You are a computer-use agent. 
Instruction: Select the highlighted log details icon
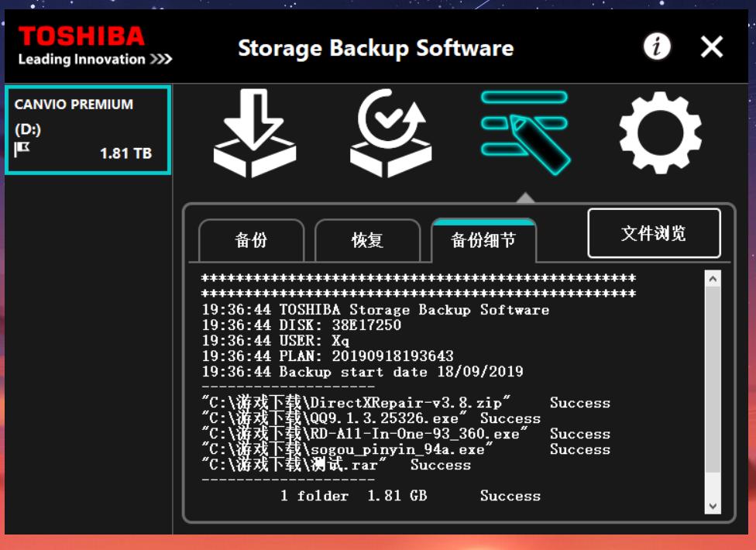coord(525,132)
